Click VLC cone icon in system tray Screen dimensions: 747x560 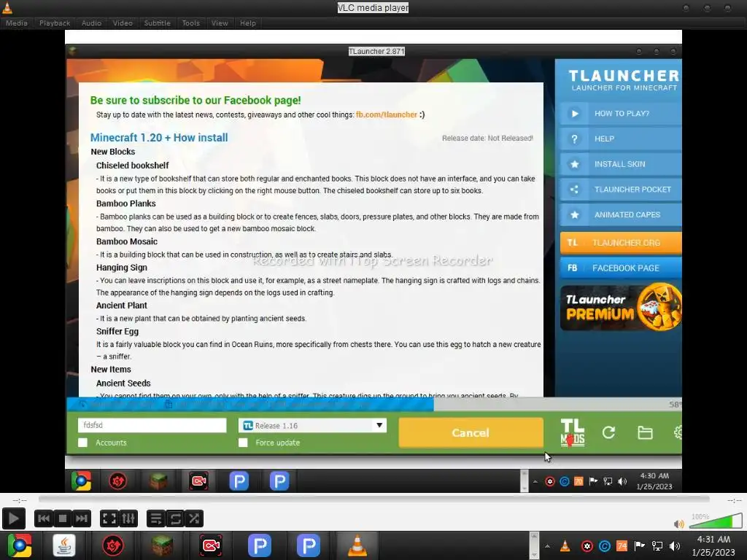tap(565, 545)
